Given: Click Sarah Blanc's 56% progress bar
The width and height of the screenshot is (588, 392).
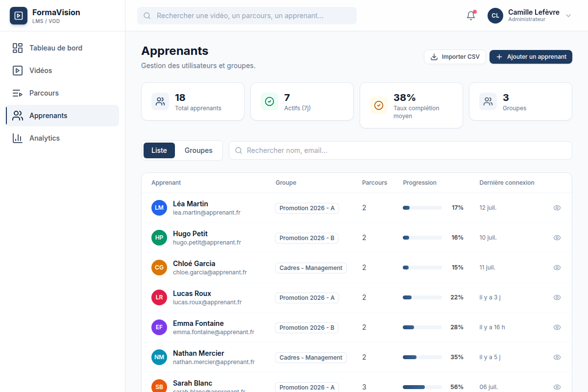Looking at the screenshot, I should pos(422,387).
